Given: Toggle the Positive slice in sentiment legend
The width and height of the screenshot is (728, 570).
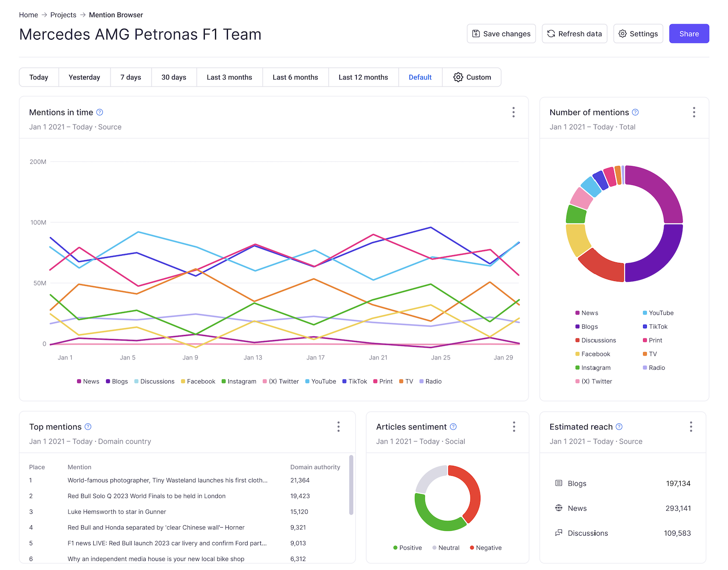Looking at the screenshot, I should 407,547.
